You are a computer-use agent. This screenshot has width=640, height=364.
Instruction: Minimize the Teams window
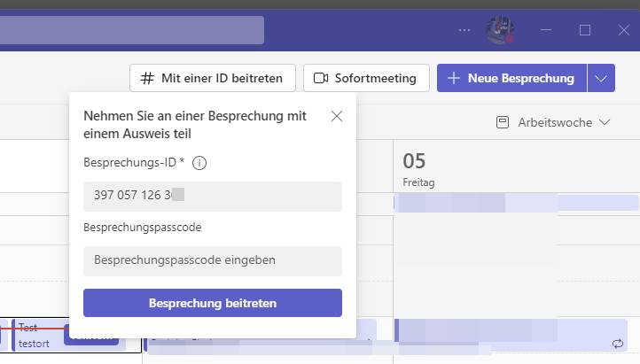tap(546, 30)
